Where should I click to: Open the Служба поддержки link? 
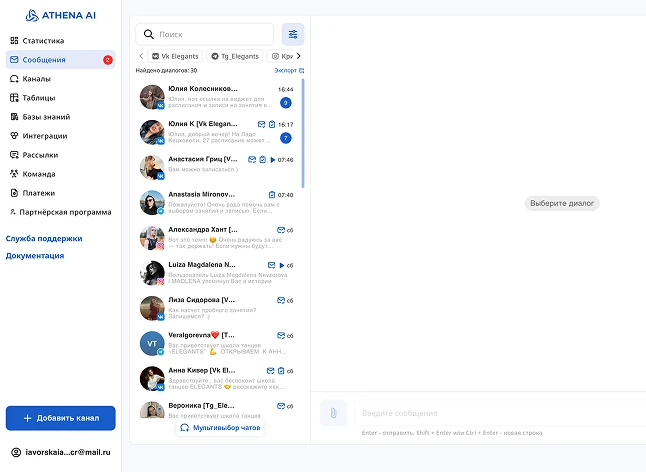pyautogui.click(x=44, y=239)
